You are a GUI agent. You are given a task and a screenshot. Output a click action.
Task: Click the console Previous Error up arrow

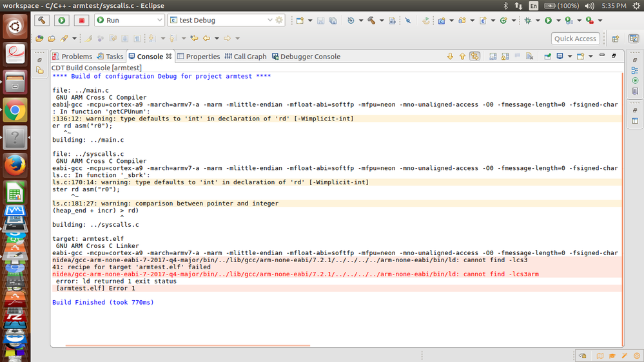click(462, 56)
